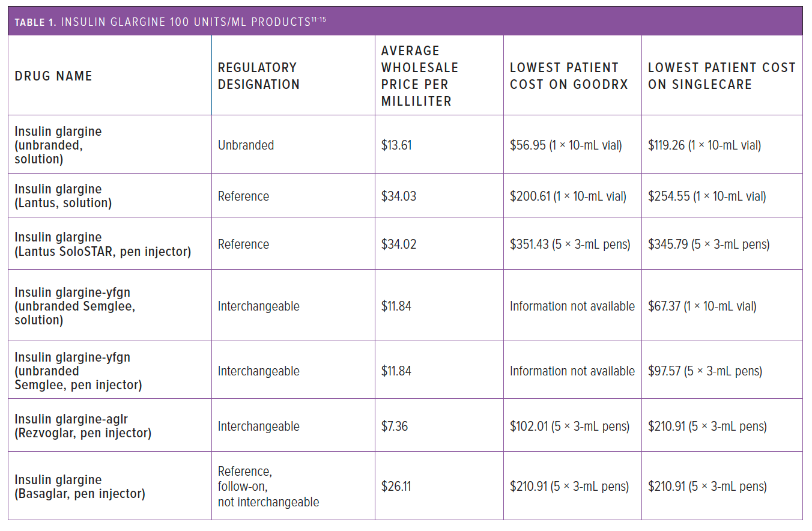Select the Drug Name column header
Viewport: 812px width, 531px height.
tap(53, 76)
